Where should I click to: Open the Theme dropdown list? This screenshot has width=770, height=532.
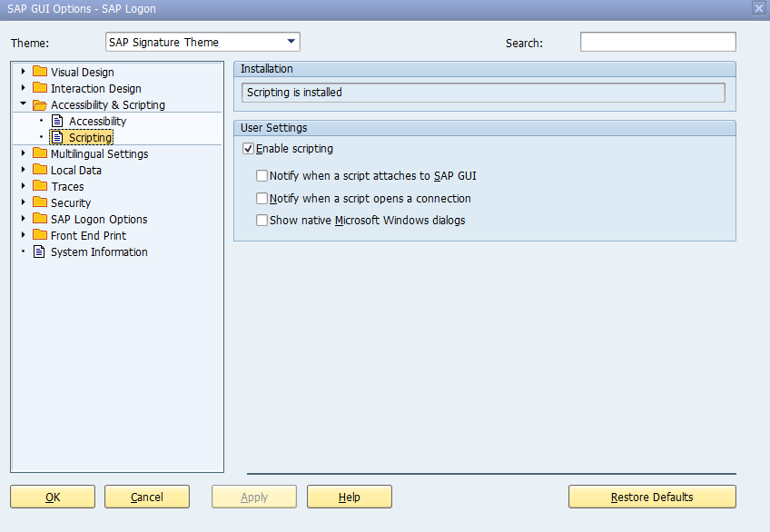coord(291,42)
